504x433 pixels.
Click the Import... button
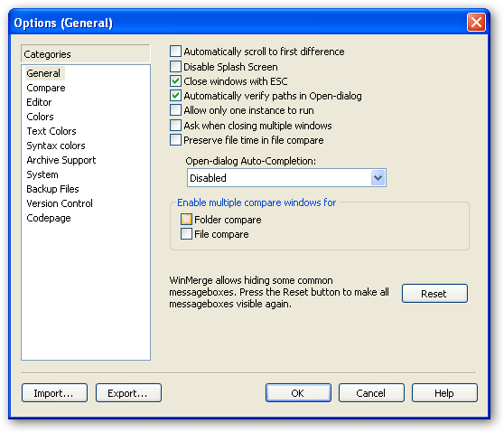(54, 393)
